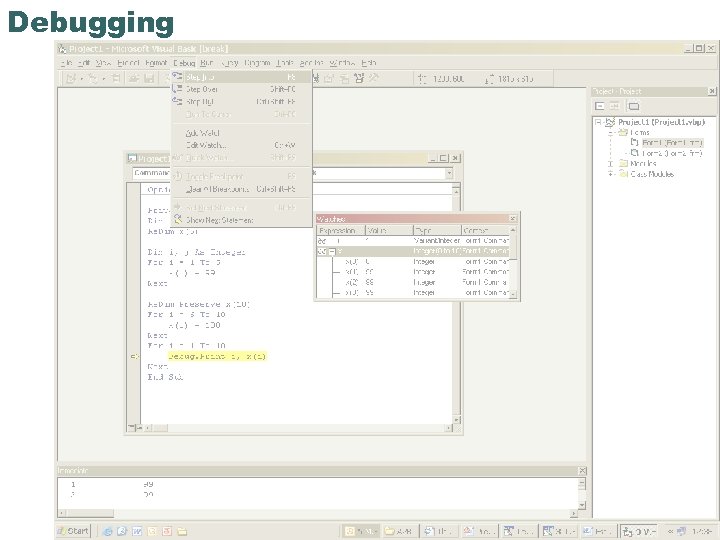Select the x(0) row in Watches
This screenshot has width=720, height=540.
413,261
